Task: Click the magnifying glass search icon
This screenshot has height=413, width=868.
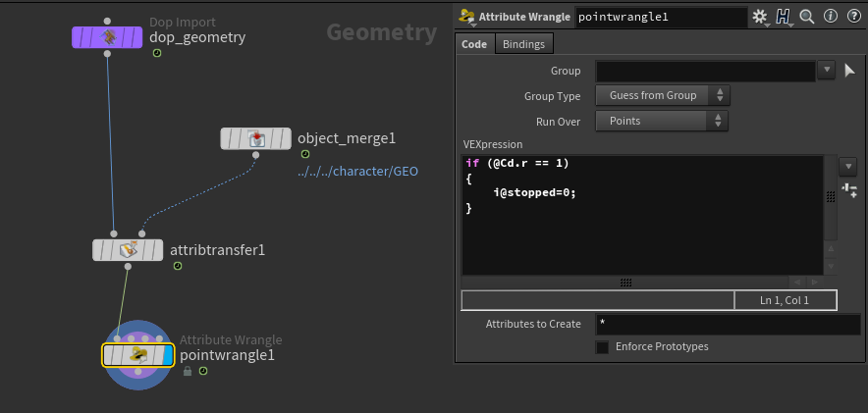Action: click(807, 17)
